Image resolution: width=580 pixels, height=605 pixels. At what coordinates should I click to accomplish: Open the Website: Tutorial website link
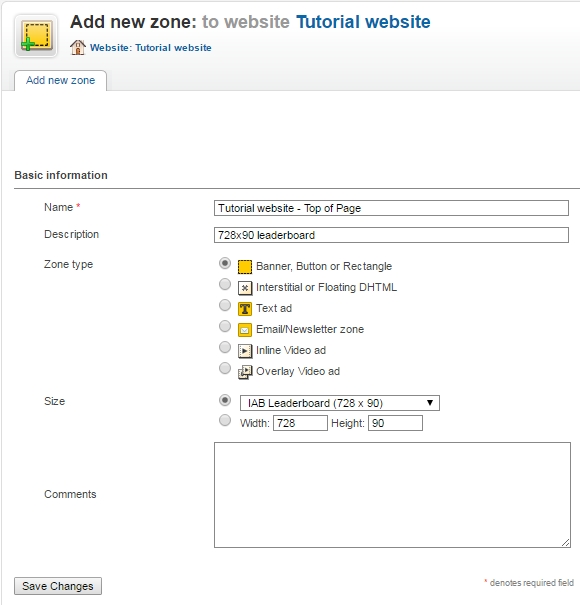[x=150, y=47]
